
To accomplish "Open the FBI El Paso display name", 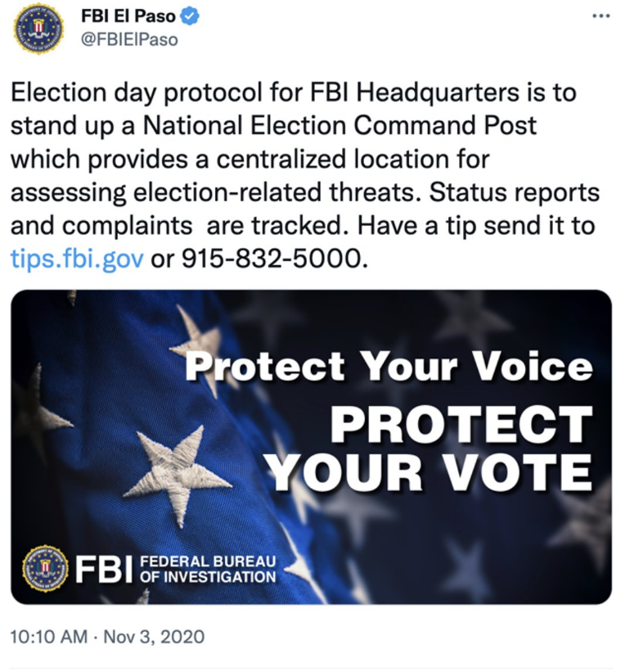I will [128, 16].
